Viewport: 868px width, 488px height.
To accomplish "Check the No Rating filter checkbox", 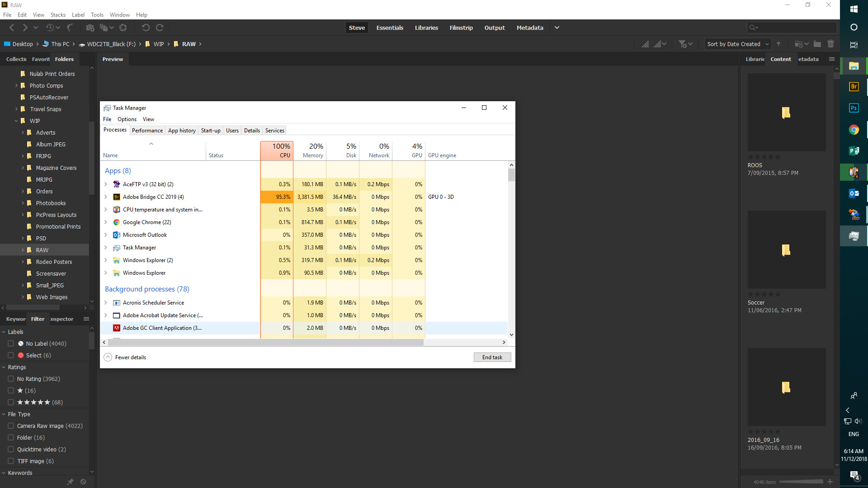I will tap(11, 379).
